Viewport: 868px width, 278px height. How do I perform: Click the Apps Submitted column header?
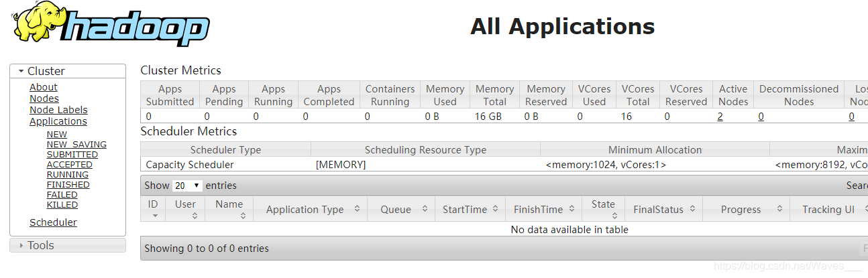tap(170, 95)
